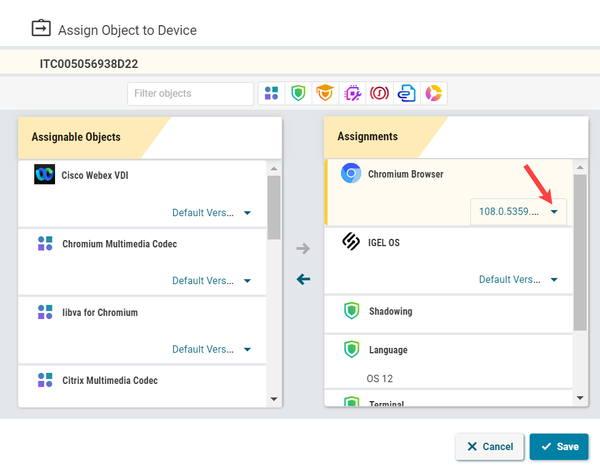The width and height of the screenshot is (600, 466).
Task: Click the Filter objects input field
Action: pos(190,94)
